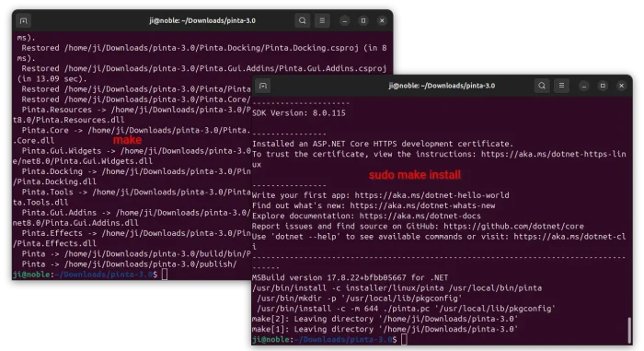Minimize the front terminal window
This screenshot has width=644, height=351.
[x=584, y=86]
